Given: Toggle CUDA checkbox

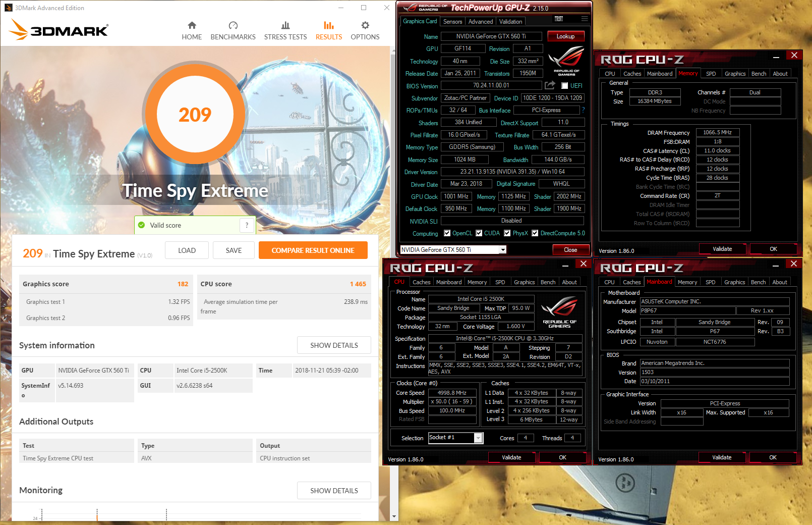Looking at the screenshot, I should [479, 233].
